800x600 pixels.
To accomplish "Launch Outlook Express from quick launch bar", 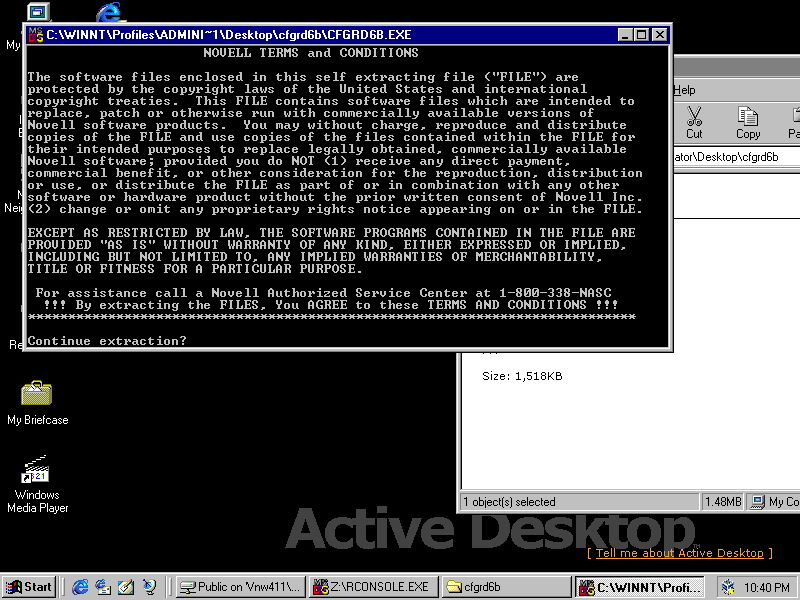I will (103, 587).
